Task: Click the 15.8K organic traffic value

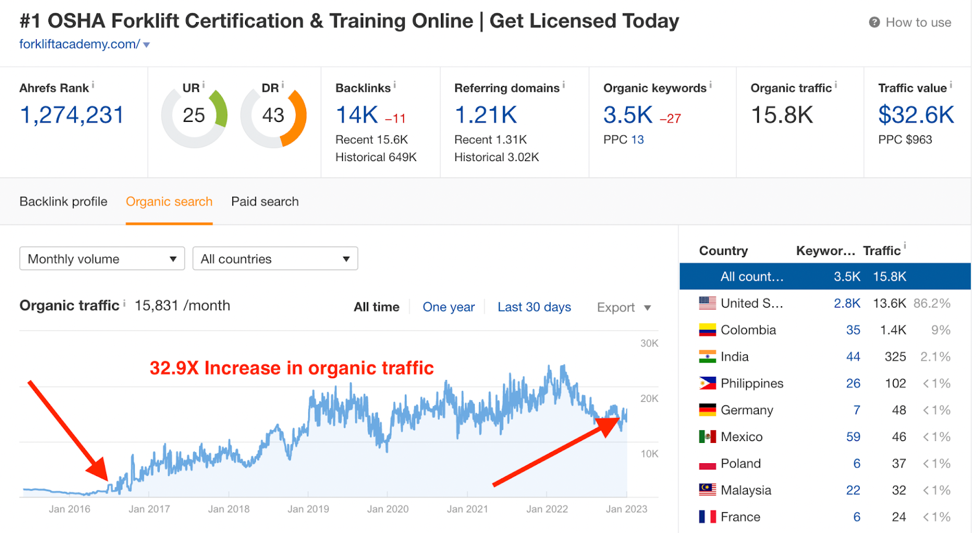Action: point(782,115)
